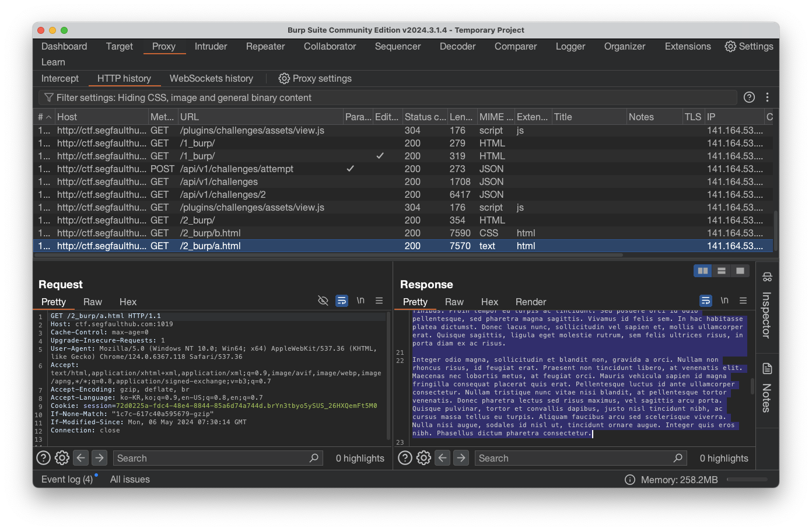Open Request editor options menu
Screen dimensions: 812x531
point(379,301)
